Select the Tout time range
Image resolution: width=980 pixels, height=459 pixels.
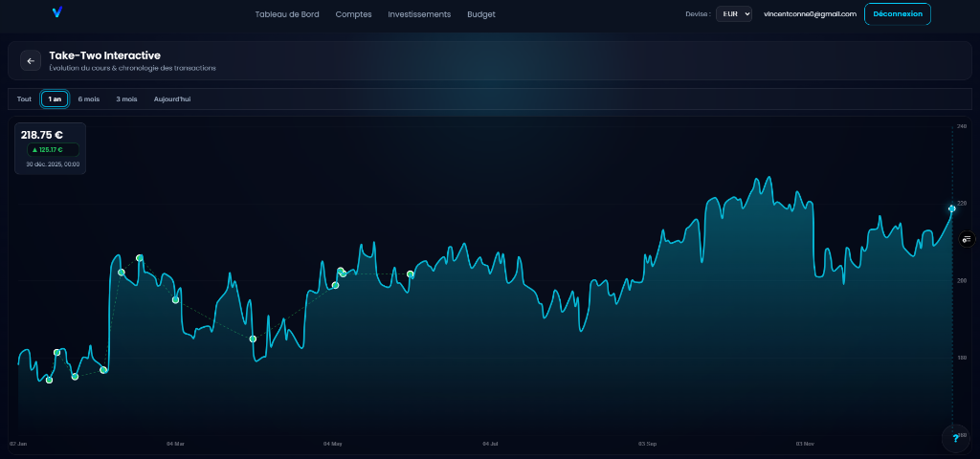24,99
